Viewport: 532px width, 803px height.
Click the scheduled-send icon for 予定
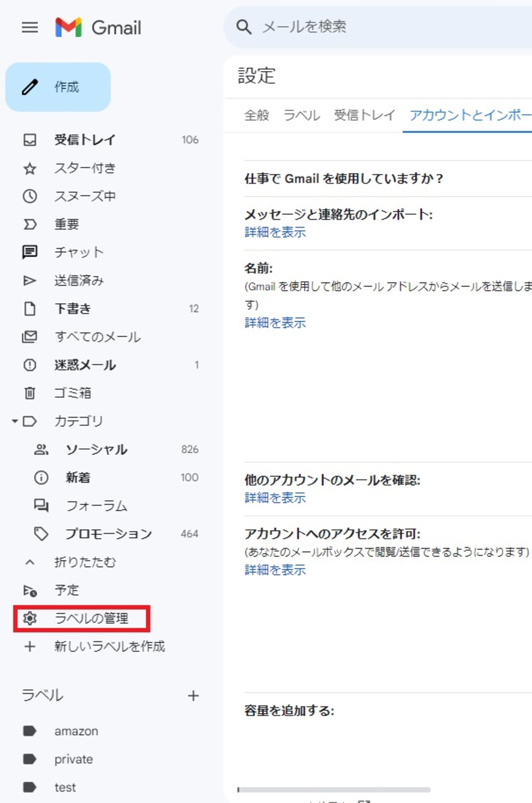(30, 591)
